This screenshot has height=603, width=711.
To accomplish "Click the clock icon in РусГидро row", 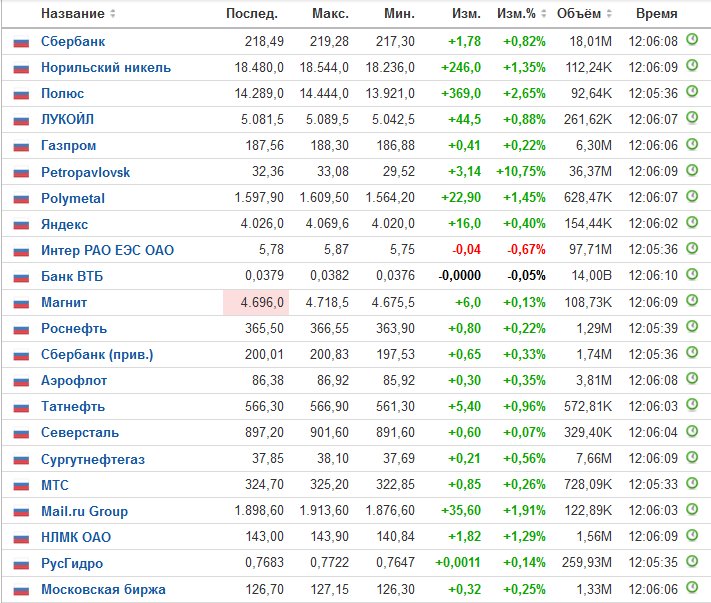I will pyautogui.click(x=692, y=561).
